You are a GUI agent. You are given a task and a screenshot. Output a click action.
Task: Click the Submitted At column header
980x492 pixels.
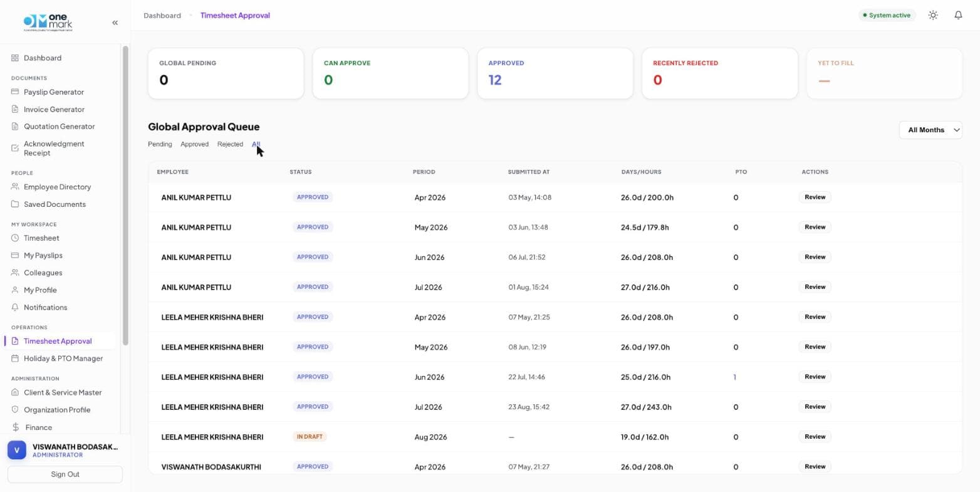[529, 172]
